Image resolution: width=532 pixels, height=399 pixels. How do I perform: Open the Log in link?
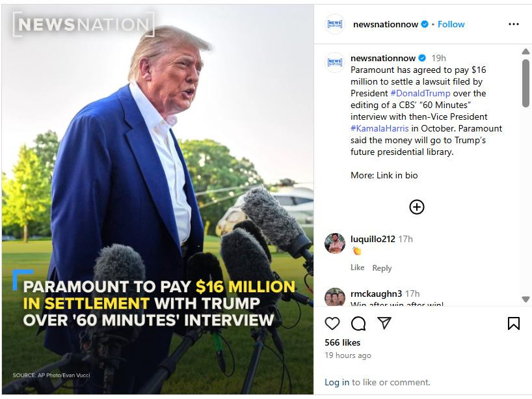pos(339,382)
